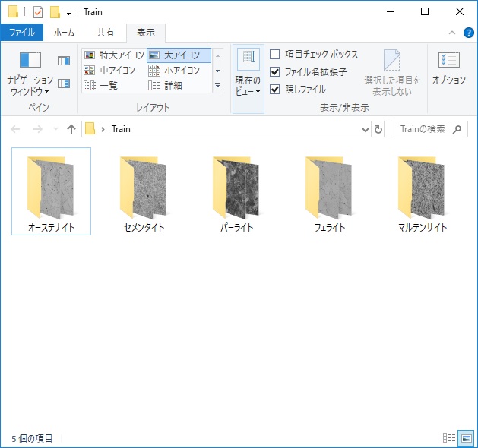Open help with question mark icon

pyautogui.click(x=469, y=33)
